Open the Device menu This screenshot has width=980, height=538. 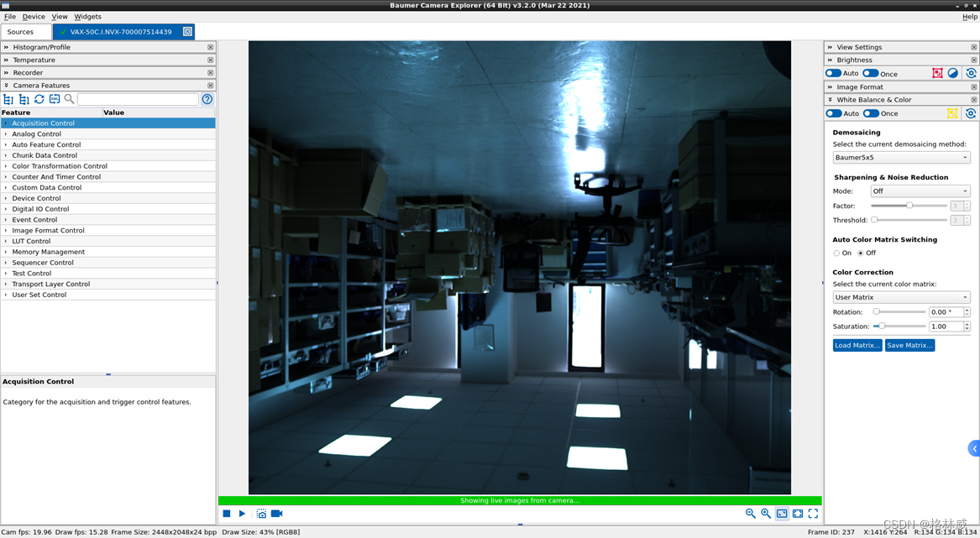coord(34,16)
